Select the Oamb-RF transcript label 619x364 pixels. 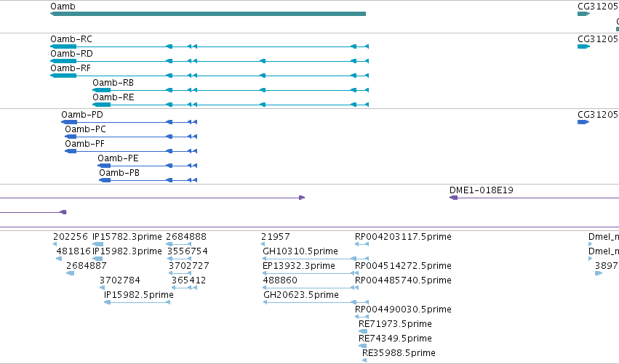click(x=71, y=68)
